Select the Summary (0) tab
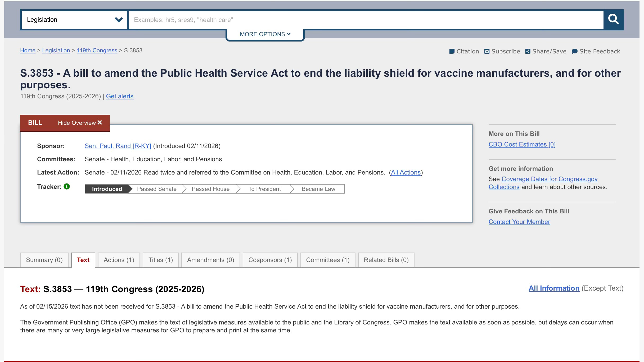The width and height of the screenshot is (644, 362). (x=44, y=260)
